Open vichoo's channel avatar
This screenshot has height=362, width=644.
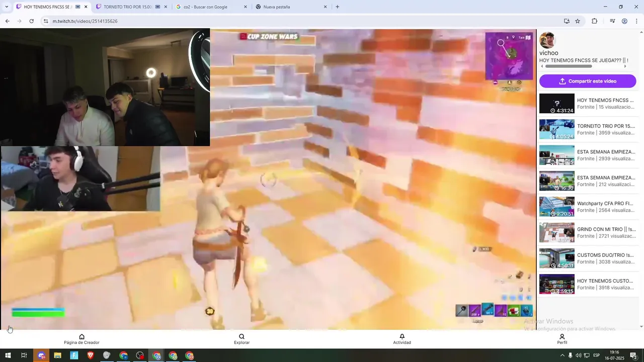click(547, 40)
